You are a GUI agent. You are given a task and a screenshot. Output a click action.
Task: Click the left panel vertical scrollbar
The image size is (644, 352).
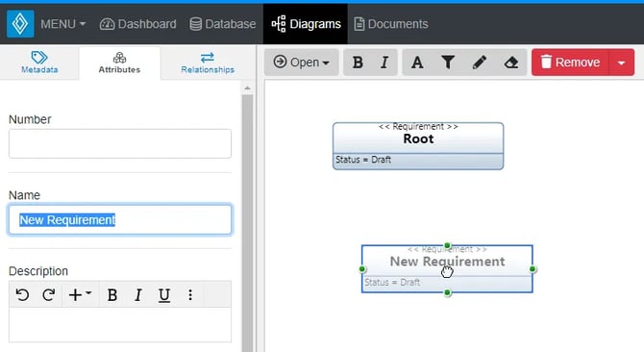tap(247, 222)
